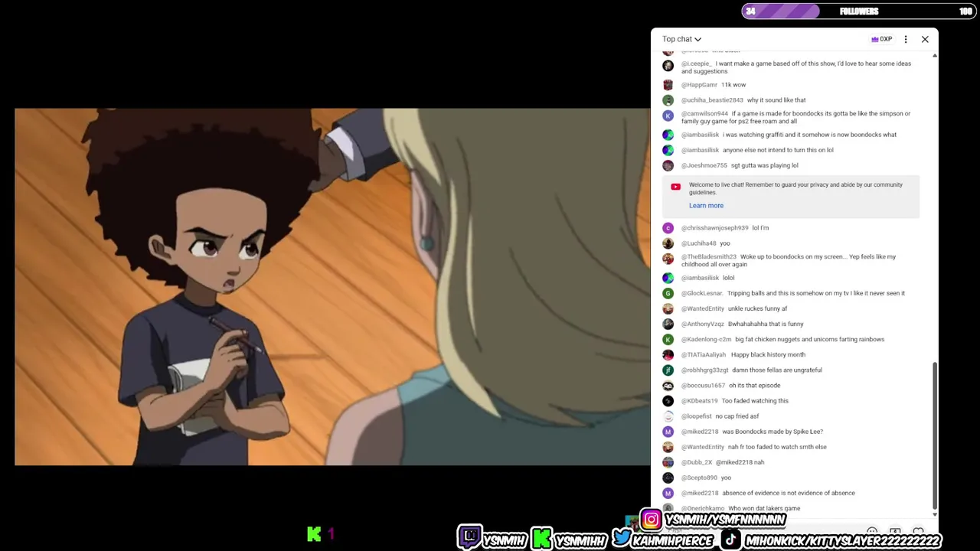Click username @camwilson944
The image size is (980, 551).
(x=704, y=113)
